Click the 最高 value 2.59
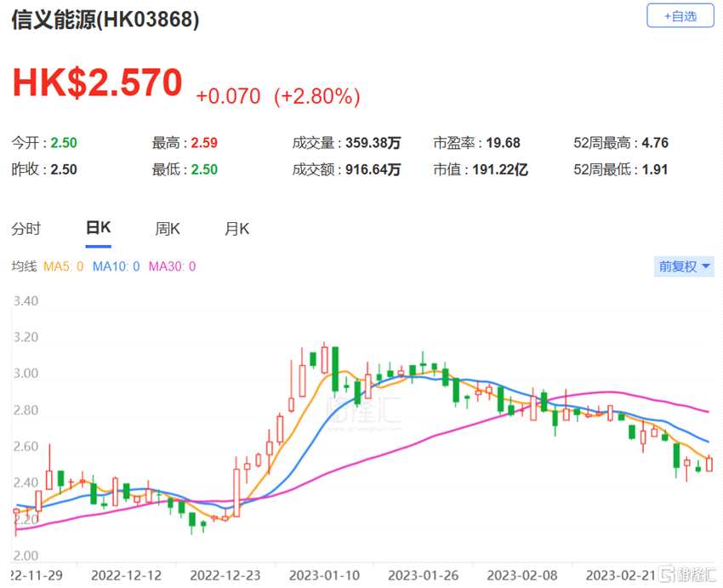The width and height of the screenshot is (723, 588). click(x=204, y=142)
